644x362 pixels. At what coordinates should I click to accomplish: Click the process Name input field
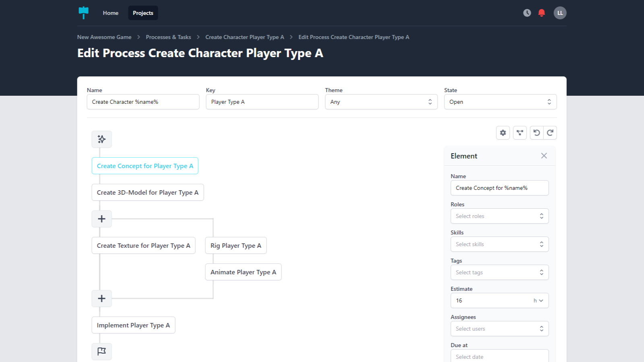tap(143, 102)
